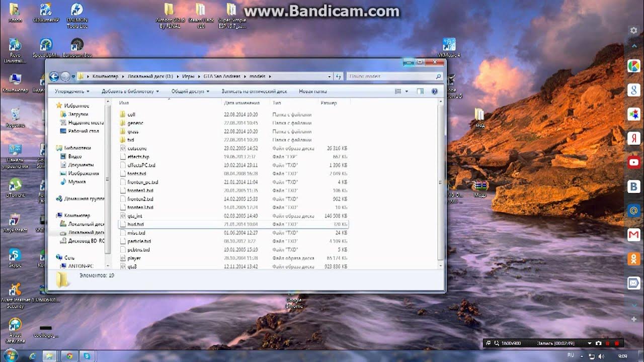
Task: Open the Bandicam overlay dropdown arrow
Action: (590, 343)
